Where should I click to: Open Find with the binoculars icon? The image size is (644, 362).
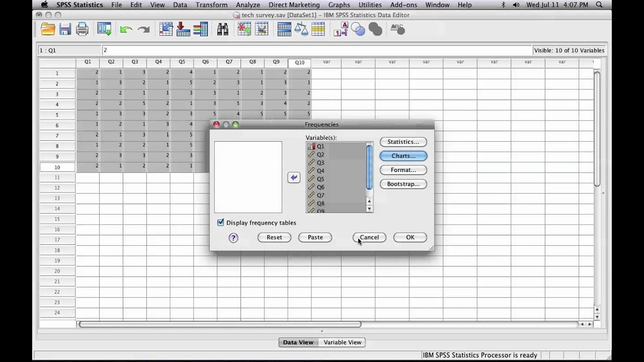click(222, 30)
